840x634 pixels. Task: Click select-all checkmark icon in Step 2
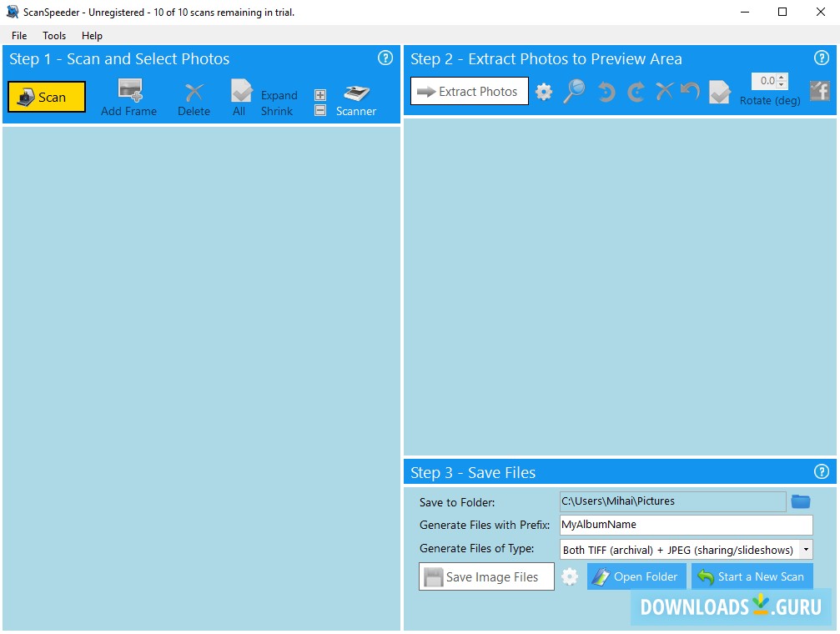pyautogui.click(x=720, y=92)
